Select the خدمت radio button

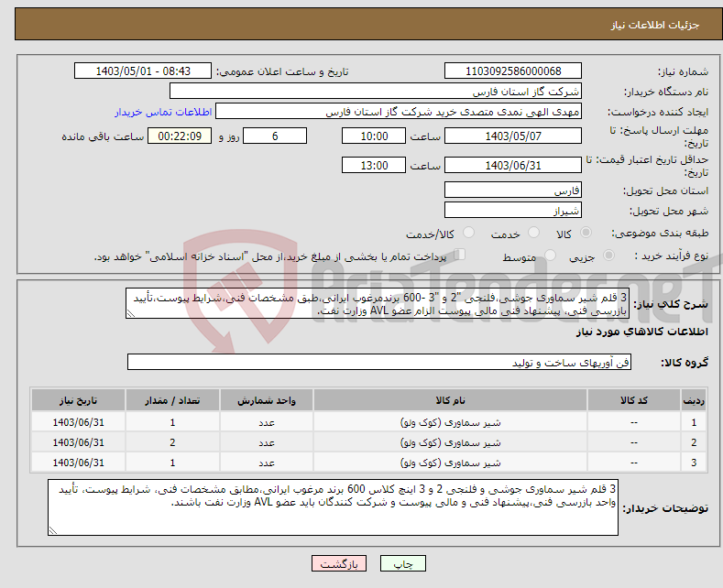pyautogui.click(x=533, y=233)
